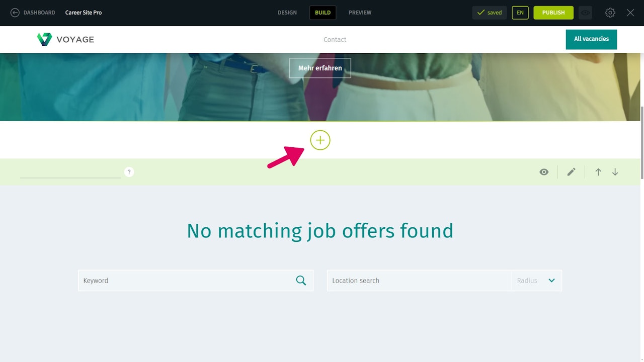
Task: Click the pencil edit section icon
Action: 571,172
